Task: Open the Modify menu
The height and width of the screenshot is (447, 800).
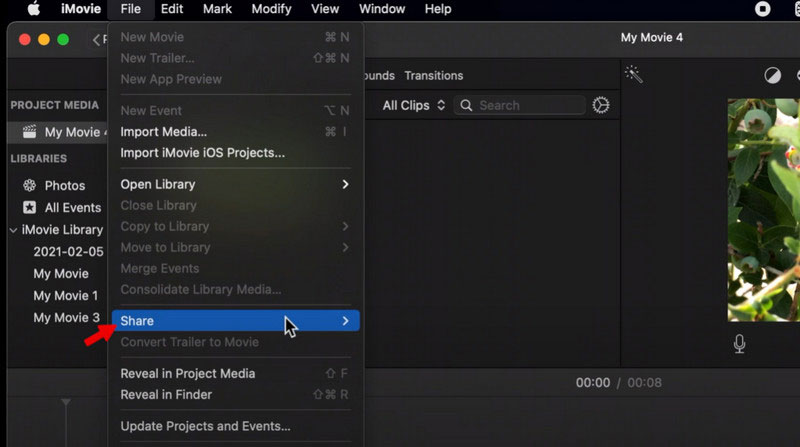Action: (271, 9)
